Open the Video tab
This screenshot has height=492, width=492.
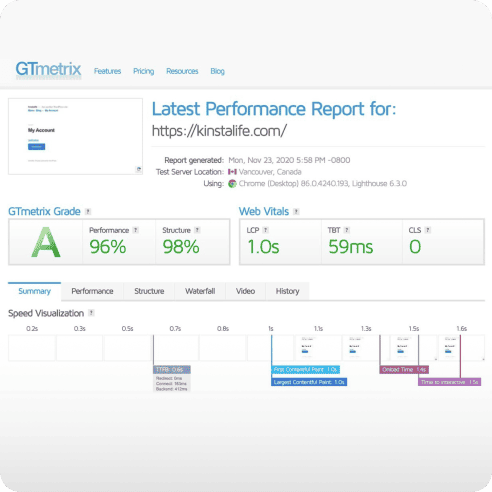245,291
